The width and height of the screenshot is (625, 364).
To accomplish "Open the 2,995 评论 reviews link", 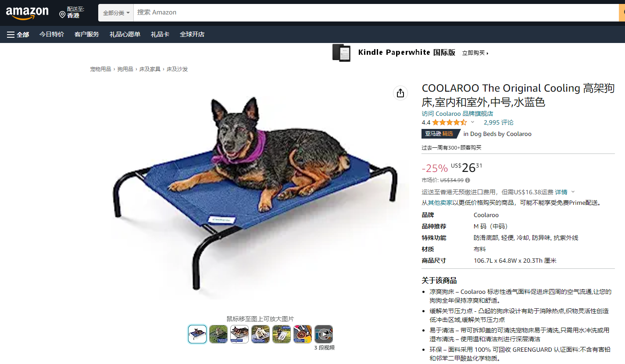I will [499, 122].
